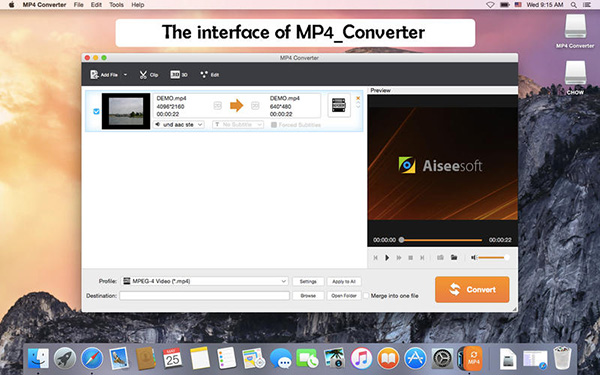The height and width of the screenshot is (375, 600).
Task: Click the orange conversion arrow icon
Action: (236, 106)
